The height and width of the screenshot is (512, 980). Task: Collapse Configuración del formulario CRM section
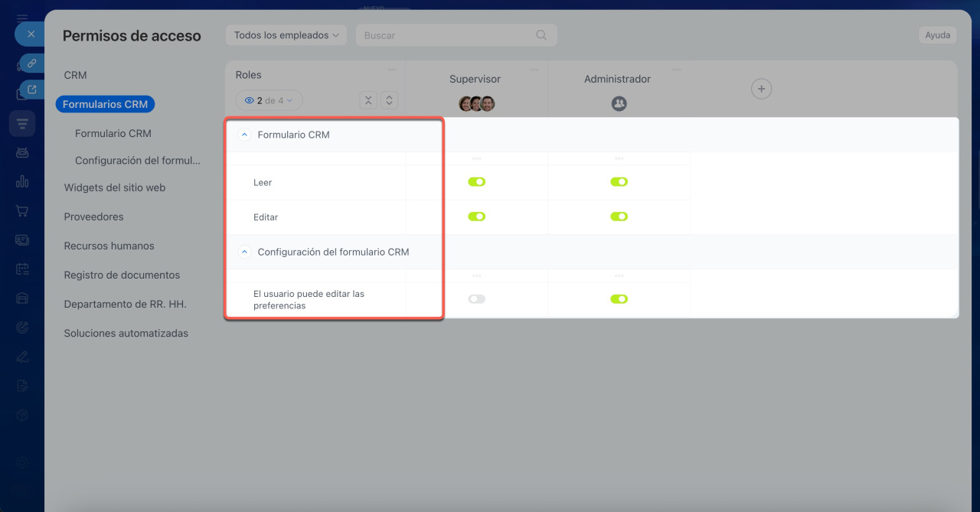245,252
